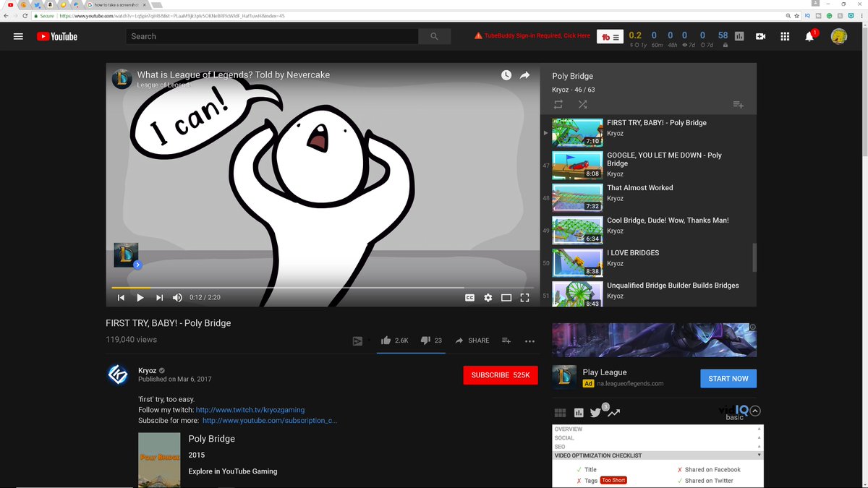Click the share arrow on video overlay
868x488 pixels.
click(x=525, y=75)
